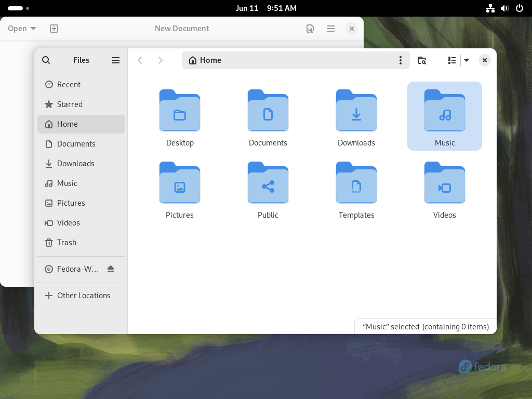The height and width of the screenshot is (399, 532).
Task: Open Starred in the sidebar
Action: [81, 104]
